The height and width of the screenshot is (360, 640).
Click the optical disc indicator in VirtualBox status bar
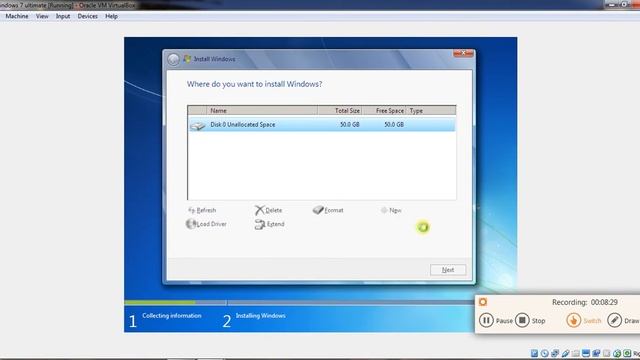(544, 353)
